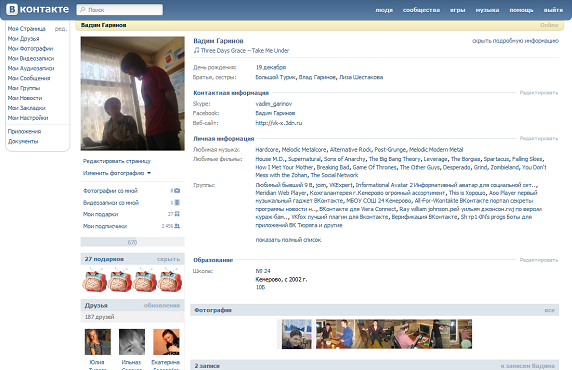Open Юлия friend avatar thumbnail

point(97,342)
